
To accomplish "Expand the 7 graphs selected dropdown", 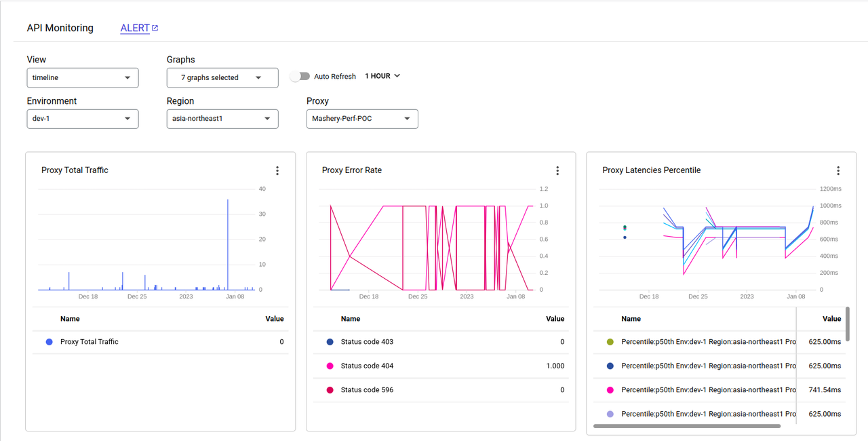I will (222, 78).
